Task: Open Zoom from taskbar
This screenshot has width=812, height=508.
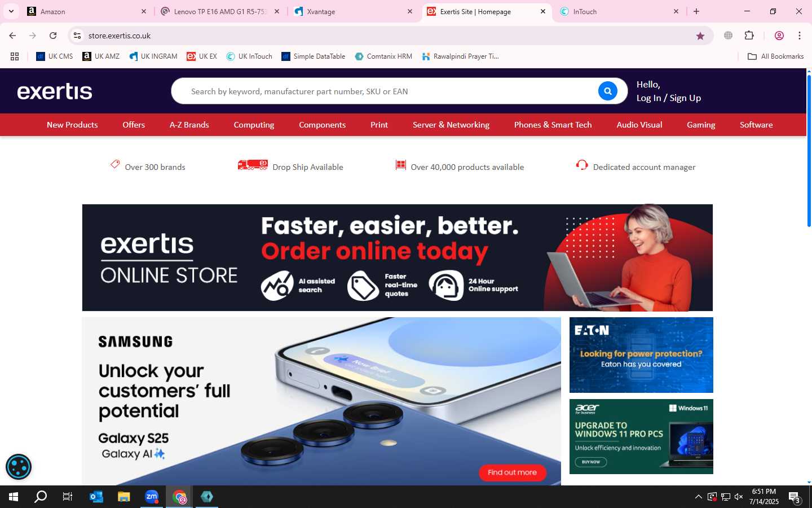Action: click(152, 497)
